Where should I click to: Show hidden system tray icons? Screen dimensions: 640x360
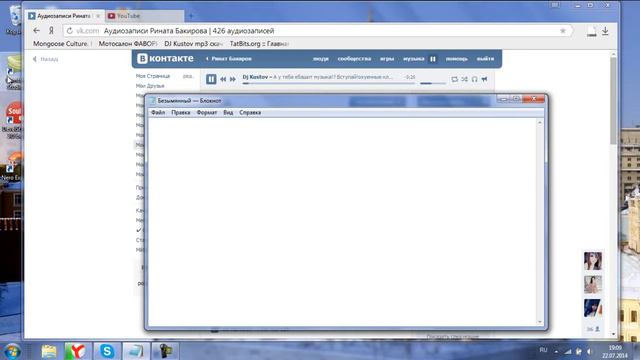(x=556, y=351)
